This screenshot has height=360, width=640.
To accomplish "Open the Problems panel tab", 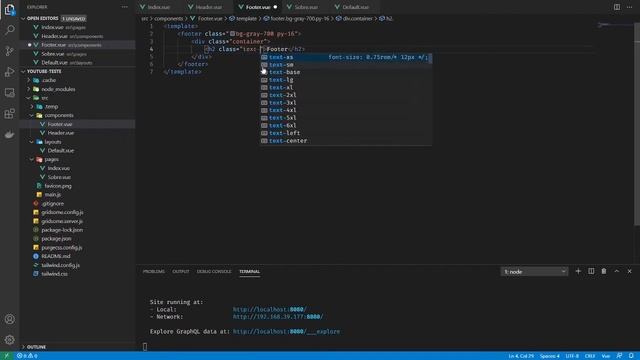I will coord(154,271).
